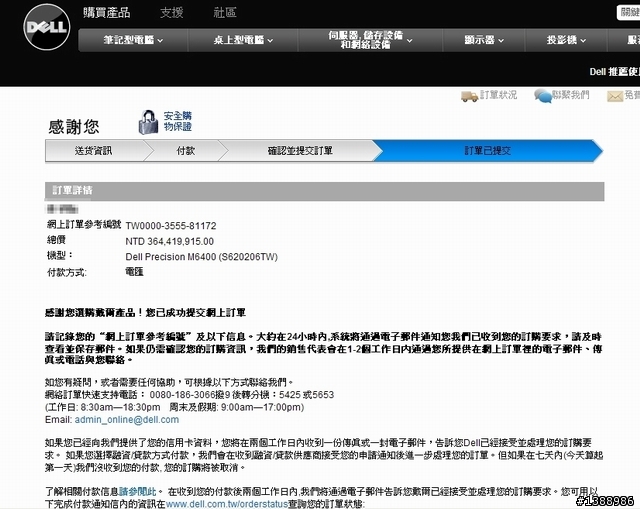Click the contact us chat bubble icon
Image resolution: width=640 pixels, height=509 pixels.
click(543, 96)
